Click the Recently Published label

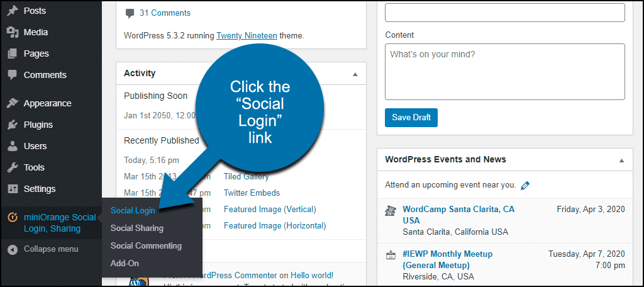[x=162, y=140]
